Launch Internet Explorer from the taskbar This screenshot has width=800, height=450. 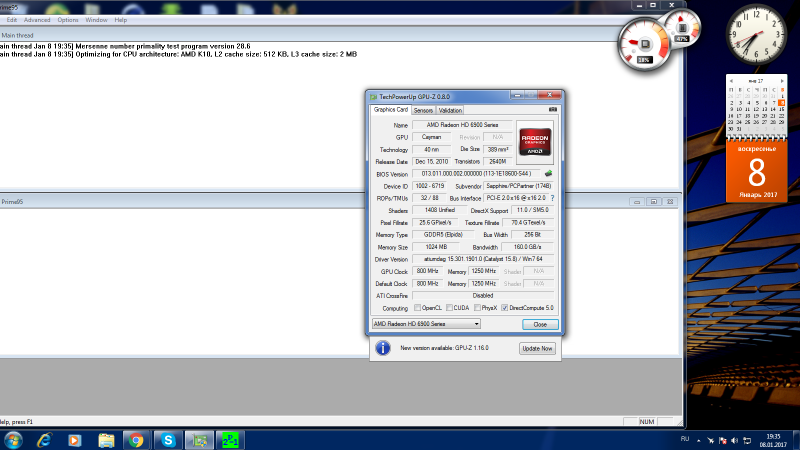[44, 439]
